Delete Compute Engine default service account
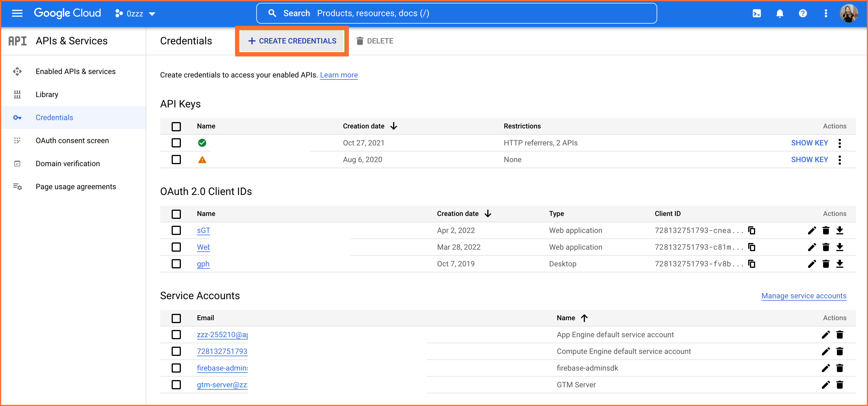The width and height of the screenshot is (868, 406). coord(839,351)
